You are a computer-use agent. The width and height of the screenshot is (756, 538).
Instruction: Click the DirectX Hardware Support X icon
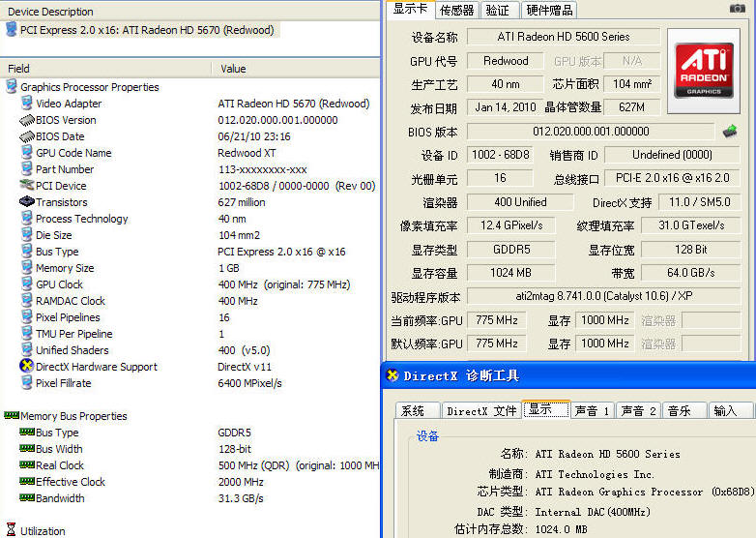point(26,366)
